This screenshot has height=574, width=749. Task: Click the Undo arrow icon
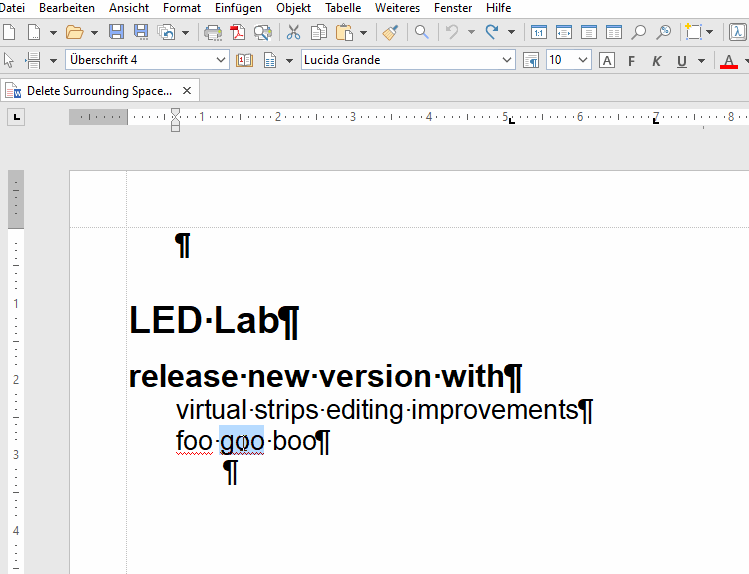[x=452, y=32]
